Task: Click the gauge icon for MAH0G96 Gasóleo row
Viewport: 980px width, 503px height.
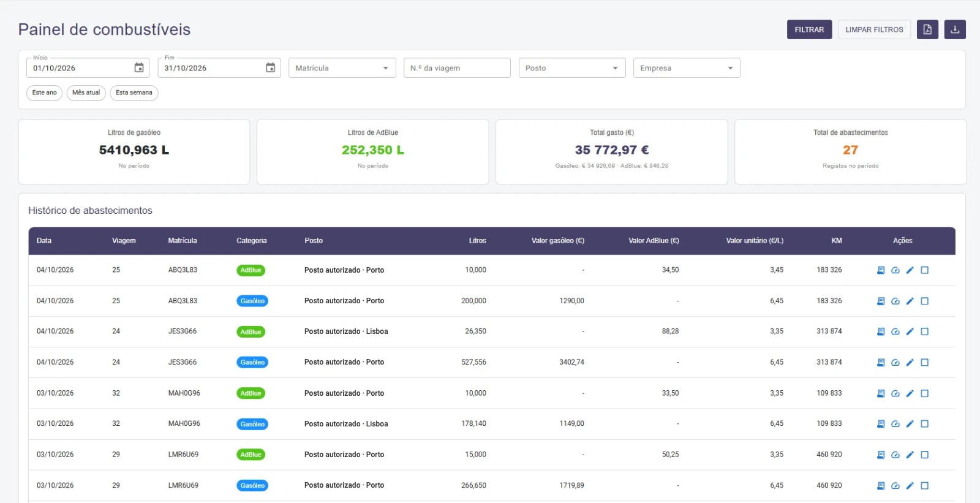Action: tap(895, 424)
